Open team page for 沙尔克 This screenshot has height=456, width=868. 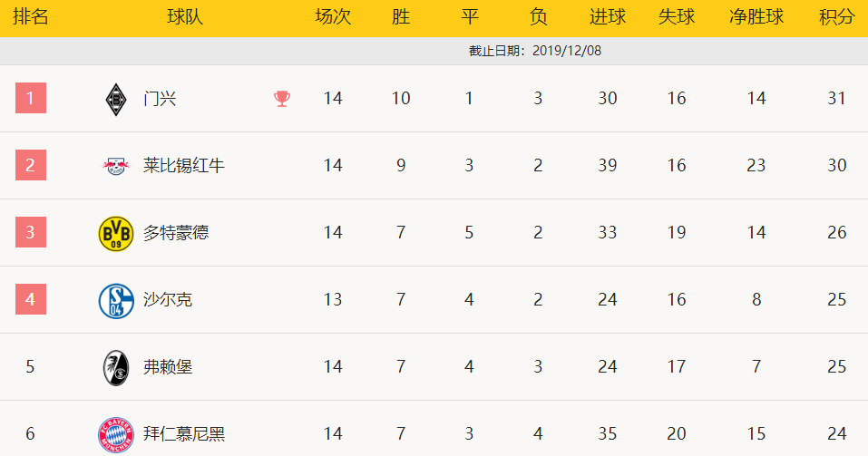[168, 299]
